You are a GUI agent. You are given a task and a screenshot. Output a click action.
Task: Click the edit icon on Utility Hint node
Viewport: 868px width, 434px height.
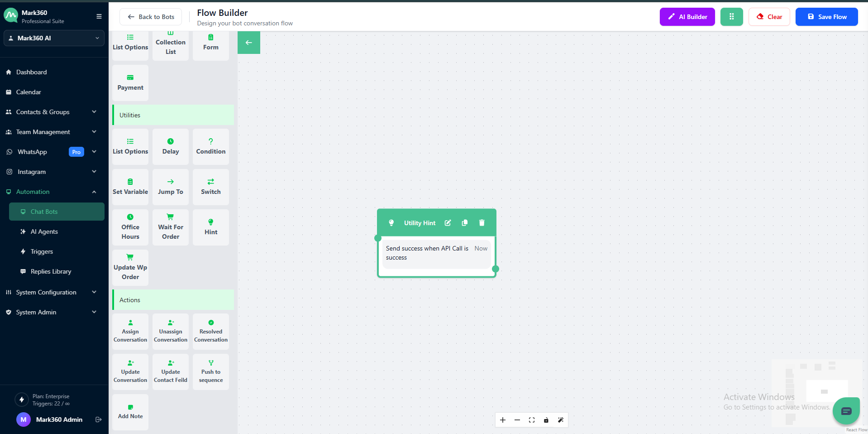[x=448, y=223]
